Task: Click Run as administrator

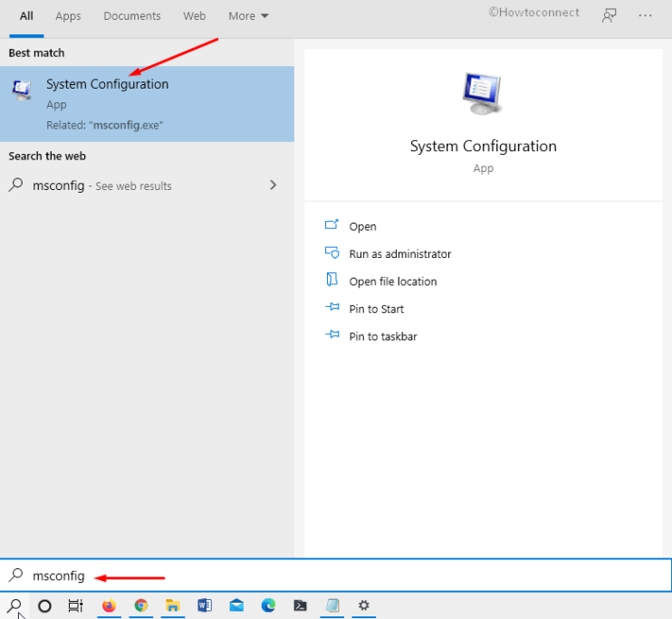Action: [x=400, y=254]
